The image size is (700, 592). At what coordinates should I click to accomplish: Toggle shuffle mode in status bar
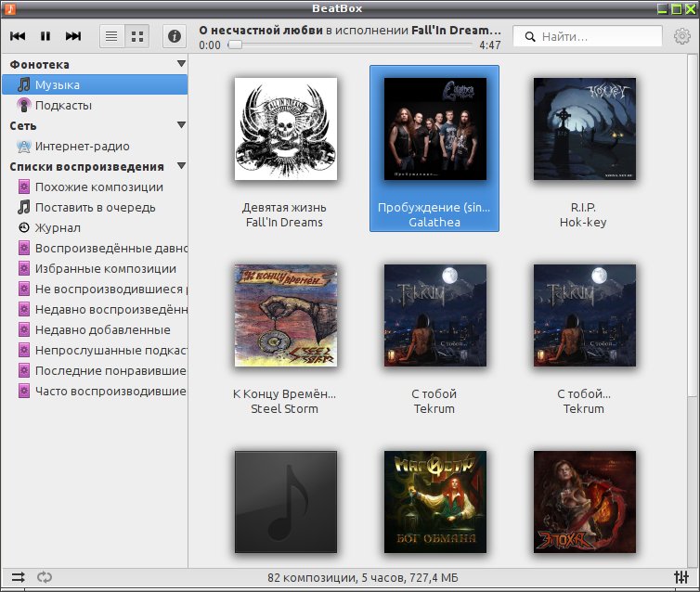[x=19, y=577]
